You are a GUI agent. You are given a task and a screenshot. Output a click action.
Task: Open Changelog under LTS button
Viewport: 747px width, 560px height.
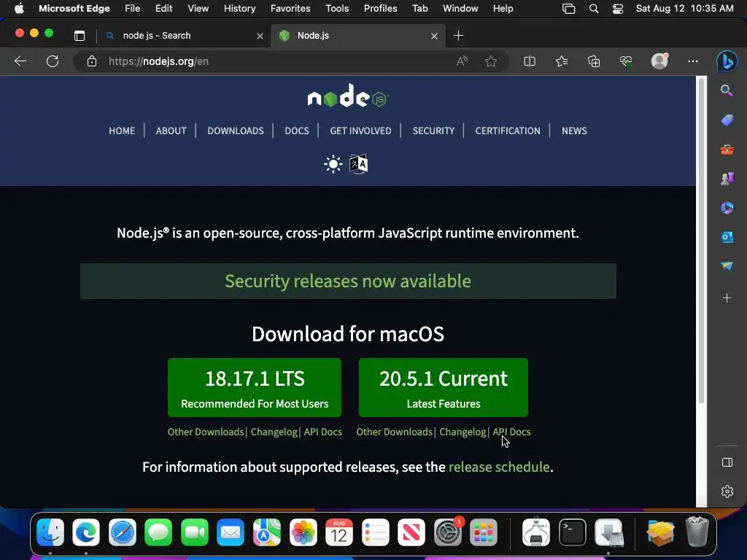point(274,432)
